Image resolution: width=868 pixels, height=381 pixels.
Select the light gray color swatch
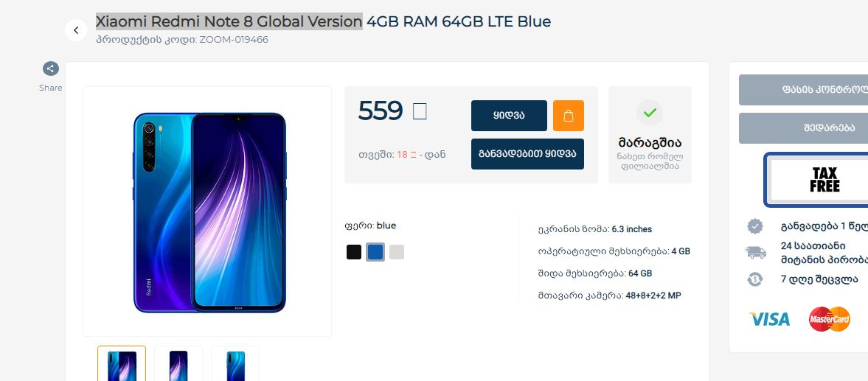click(x=396, y=252)
